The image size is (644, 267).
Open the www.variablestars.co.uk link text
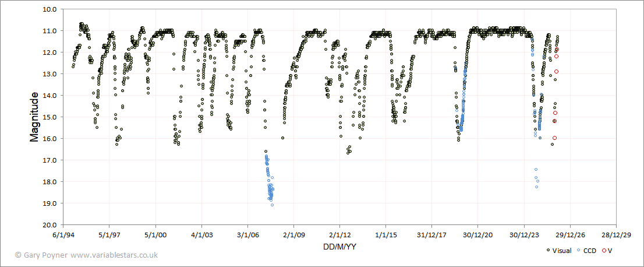(114, 255)
